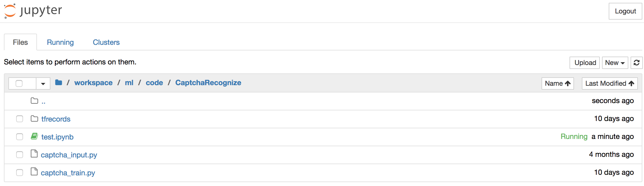Expand the New dropdown menu
Screen dimensions: 644x186
click(615, 63)
